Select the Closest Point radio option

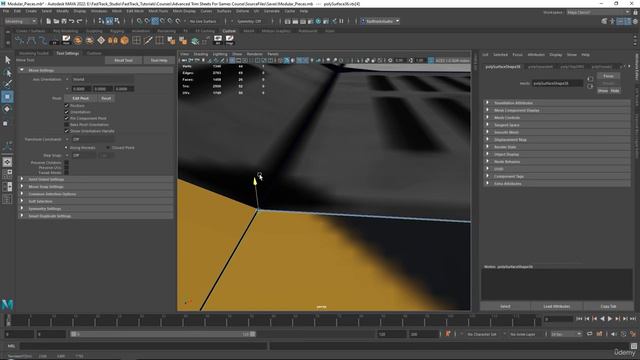pyautogui.click(x=108, y=148)
